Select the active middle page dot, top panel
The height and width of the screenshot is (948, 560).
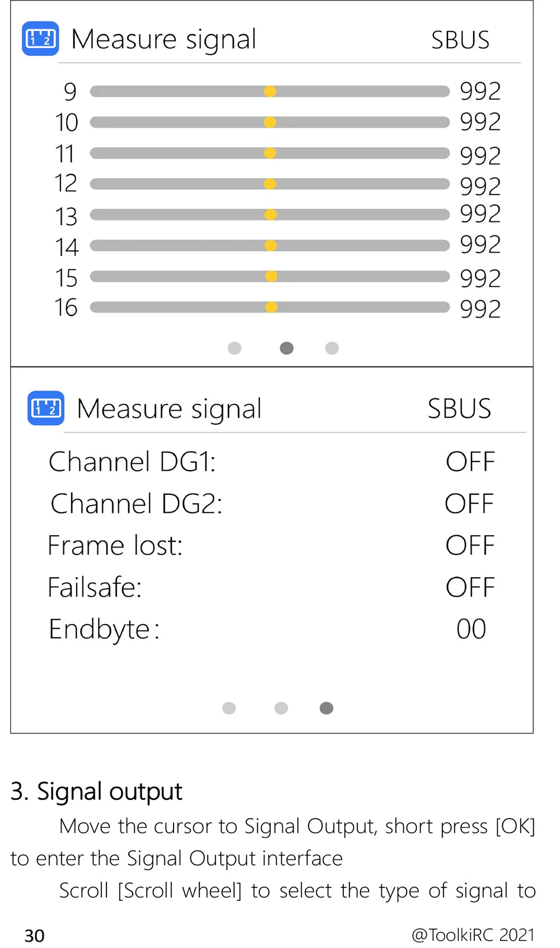(x=287, y=348)
